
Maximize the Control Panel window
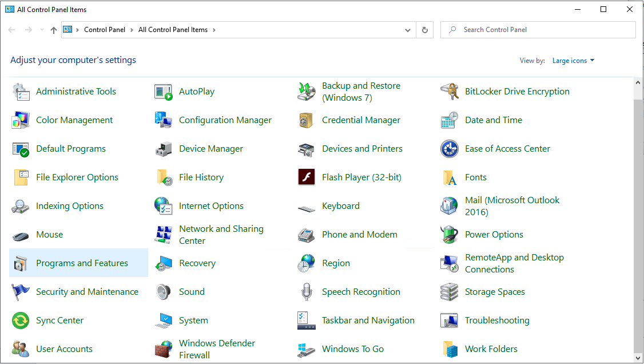click(603, 9)
